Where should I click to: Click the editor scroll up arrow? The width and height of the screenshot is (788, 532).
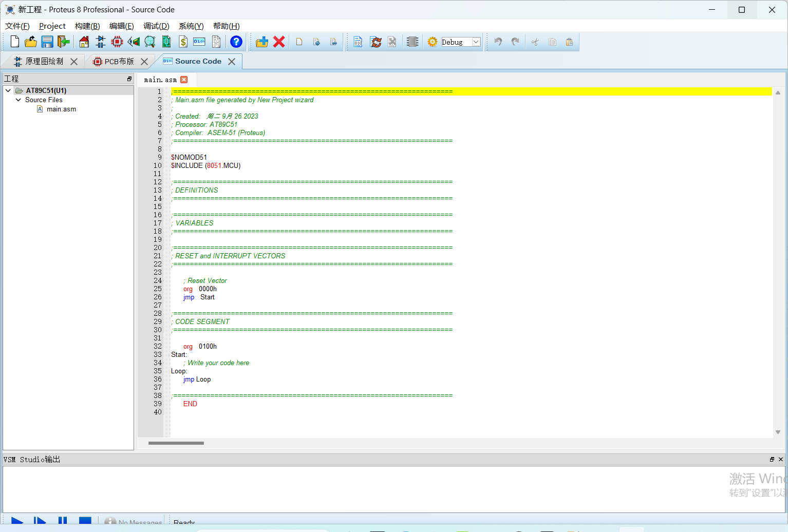[x=778, y=93]
